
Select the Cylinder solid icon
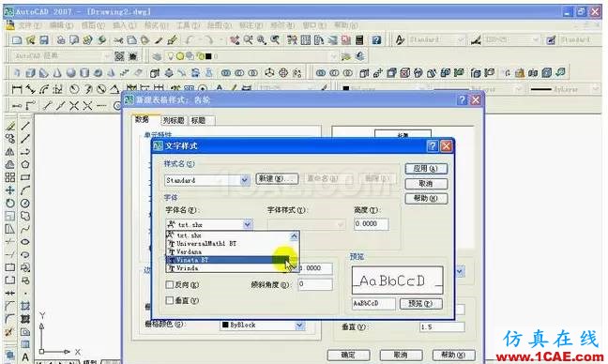[84, 73]
